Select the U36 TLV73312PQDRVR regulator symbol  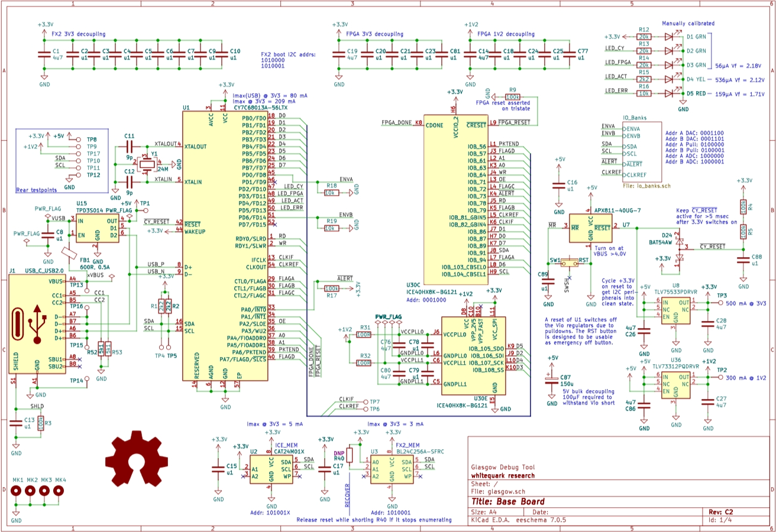tap(675, 385)
